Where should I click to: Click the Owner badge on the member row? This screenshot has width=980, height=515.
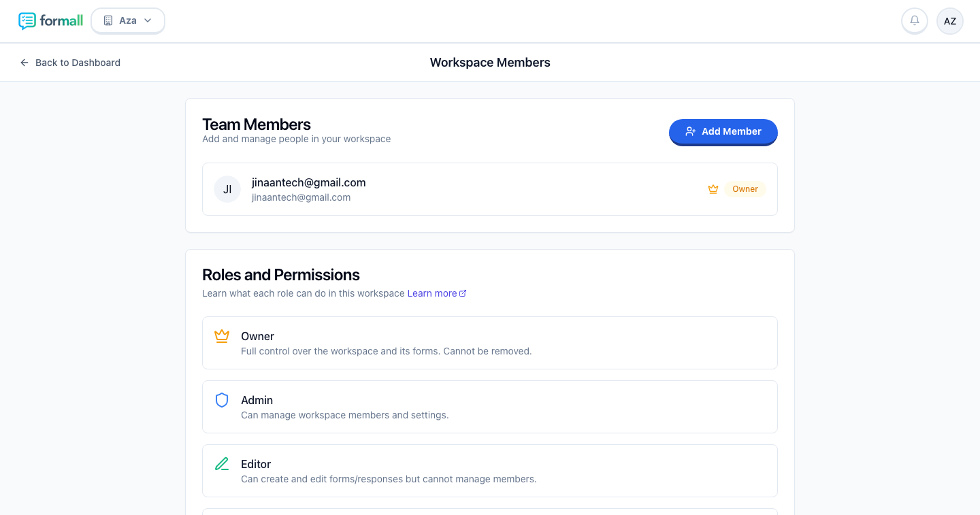point(745,189)
